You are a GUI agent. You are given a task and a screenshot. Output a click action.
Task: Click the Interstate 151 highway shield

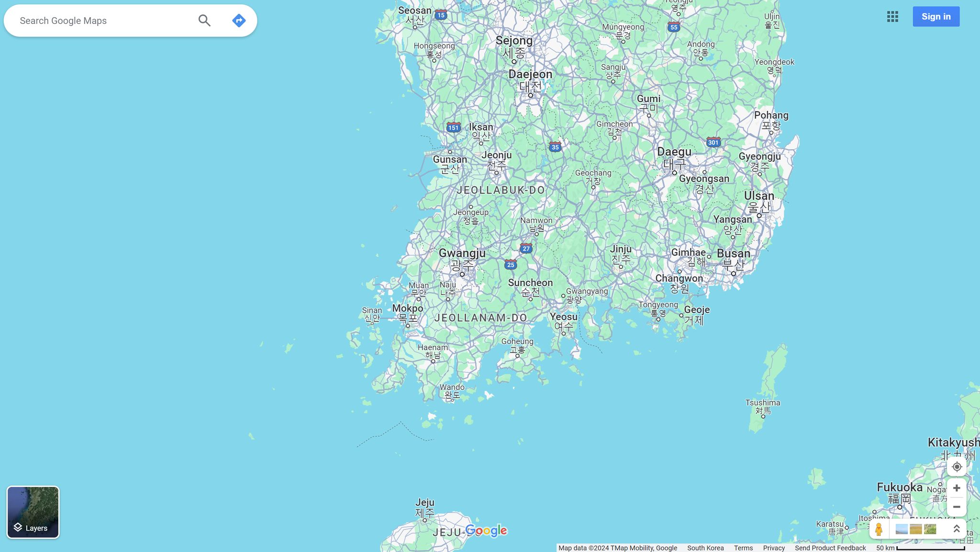click(x=453, y=127)
